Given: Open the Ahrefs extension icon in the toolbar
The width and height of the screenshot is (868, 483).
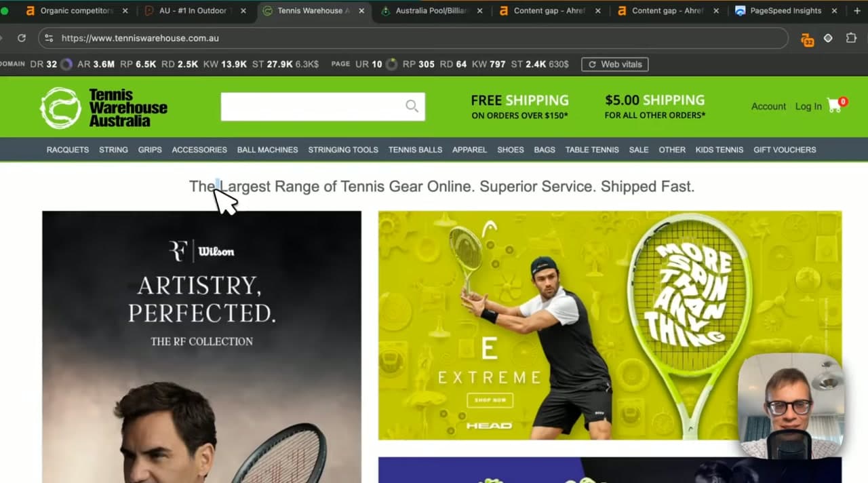Looking at the screenshot, I should pos(807,39).
